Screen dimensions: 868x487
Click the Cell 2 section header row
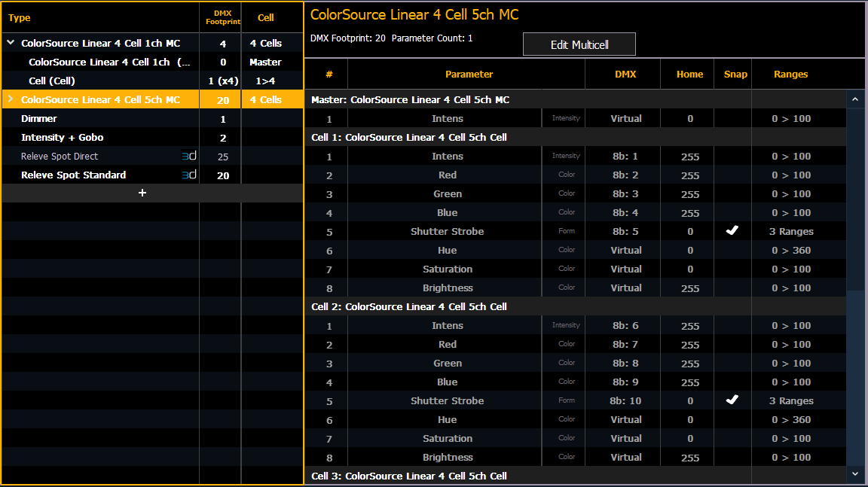pos(576,306)
